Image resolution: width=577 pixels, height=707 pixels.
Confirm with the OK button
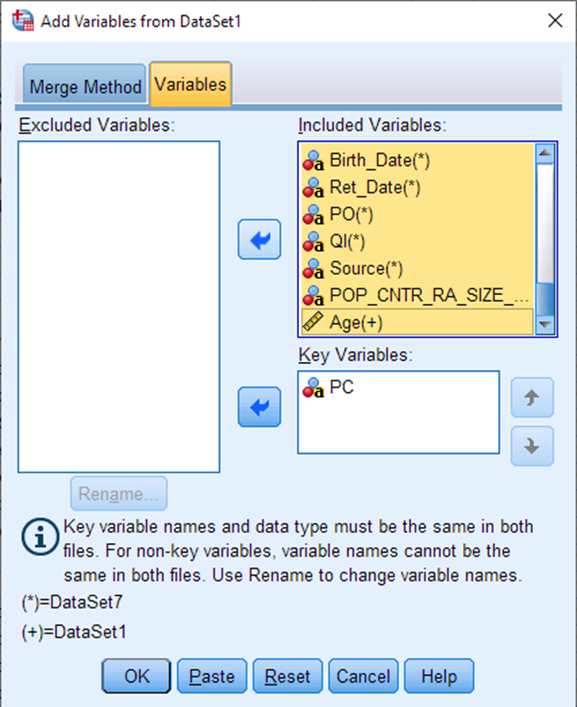click(136, 676)
